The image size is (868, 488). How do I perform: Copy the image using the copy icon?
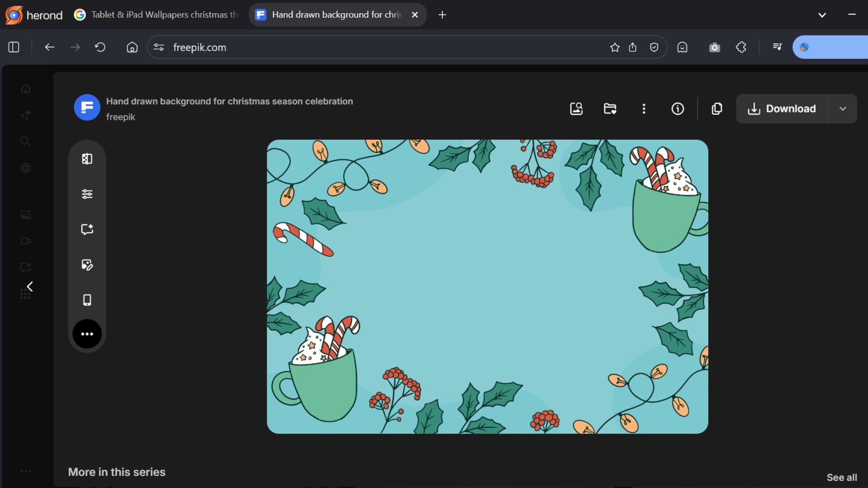click(x=716, y=108)
